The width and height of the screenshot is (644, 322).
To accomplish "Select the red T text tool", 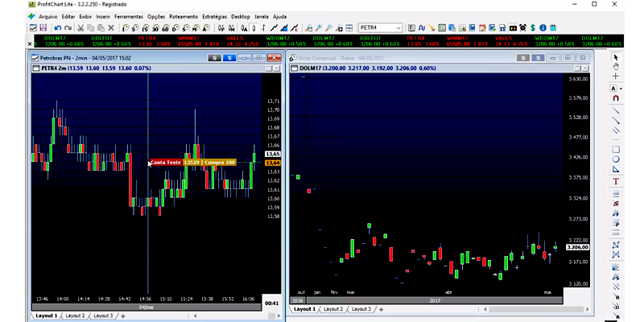I will click(616, 182).
